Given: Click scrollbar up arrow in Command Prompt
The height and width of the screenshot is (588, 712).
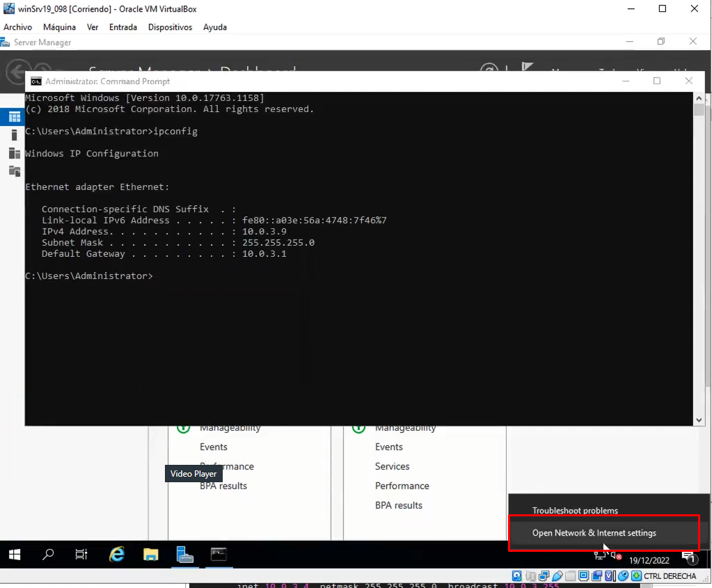Looking at the screenshot, I should click(699, 98).
